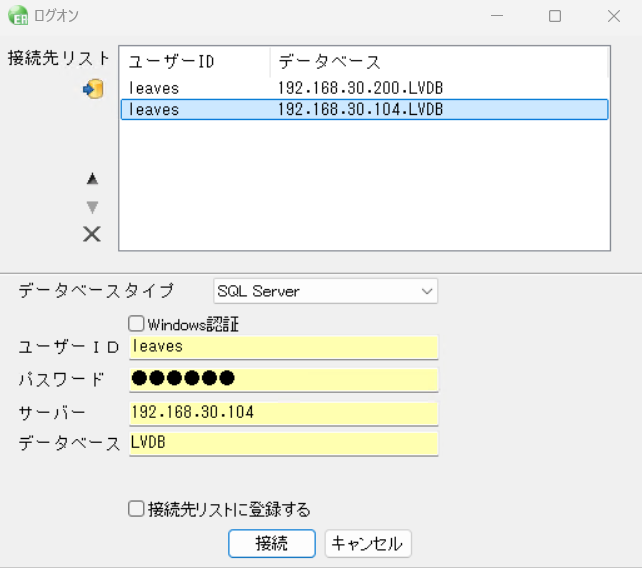Enable the Windows認証 checkbox
The image size is (642, 571).
137,324
